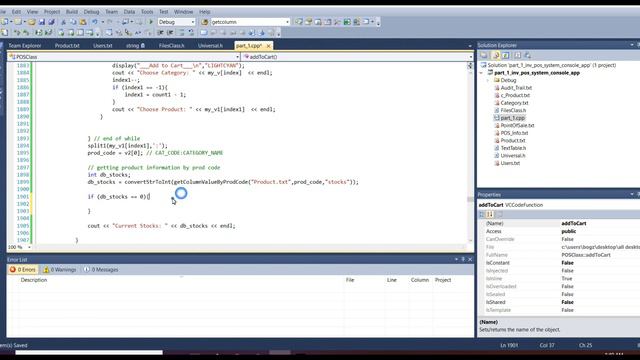Click the Undo toolbar icon
Screen dimensions: 640x360
click(x=95, y=22)
